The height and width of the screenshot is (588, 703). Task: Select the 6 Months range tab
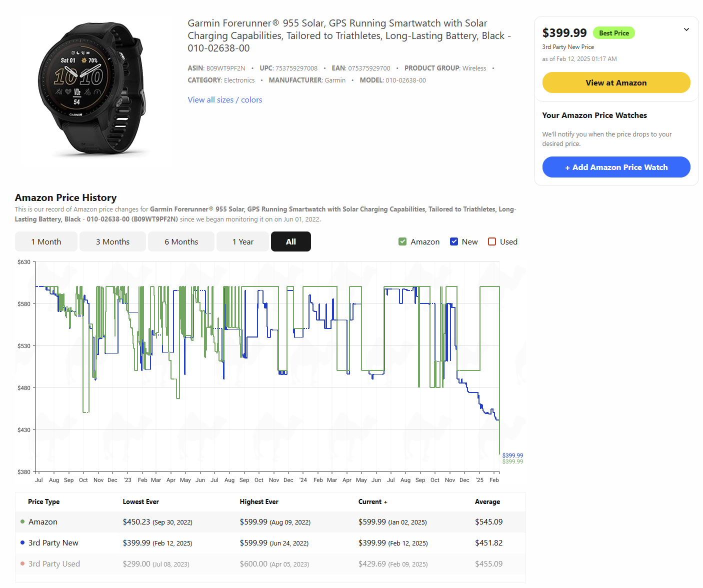(x=181, y=241)
